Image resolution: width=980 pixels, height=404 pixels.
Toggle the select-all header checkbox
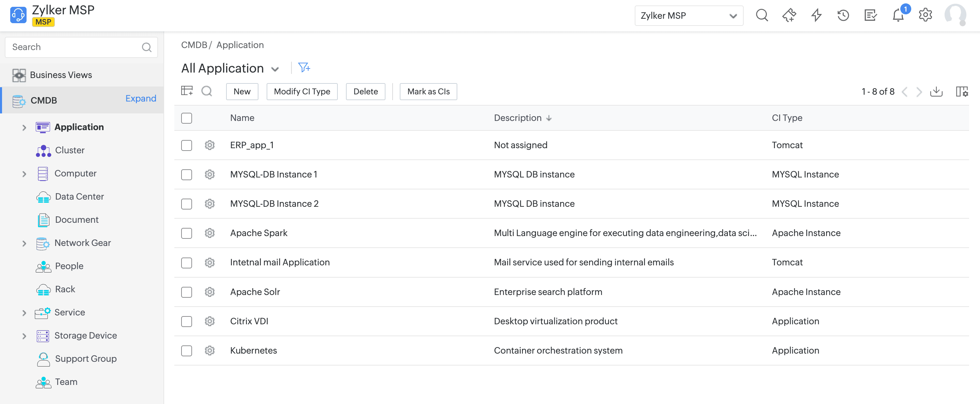(x=186, y=118)
